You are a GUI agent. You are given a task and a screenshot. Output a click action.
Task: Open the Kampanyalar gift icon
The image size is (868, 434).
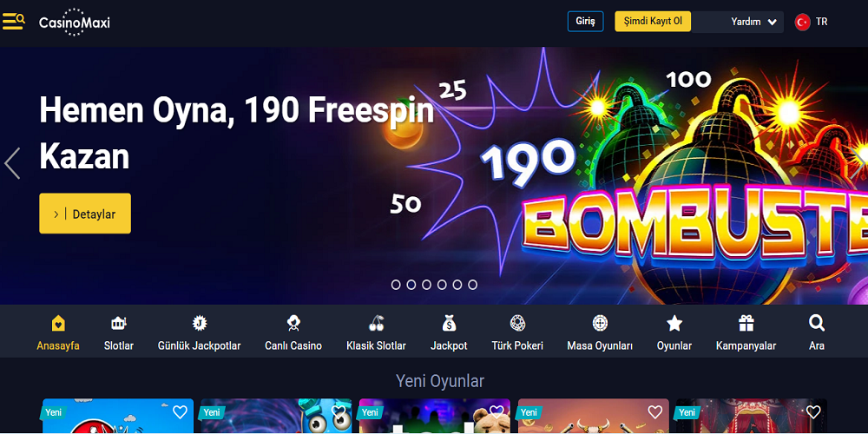(x=746, y=323)
